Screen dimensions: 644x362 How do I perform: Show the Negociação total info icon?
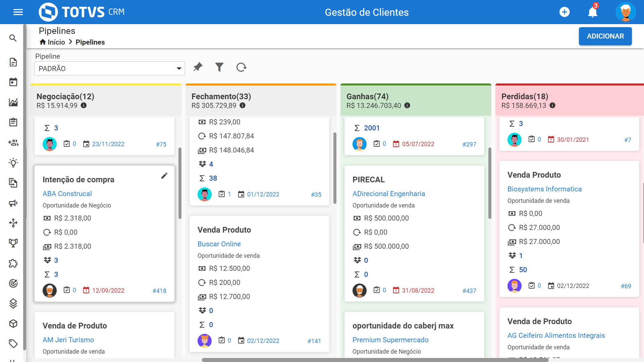coord(84,106)
